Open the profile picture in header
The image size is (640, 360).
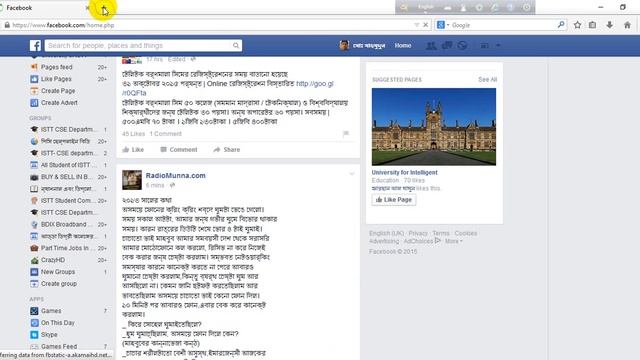click(344, 45)
